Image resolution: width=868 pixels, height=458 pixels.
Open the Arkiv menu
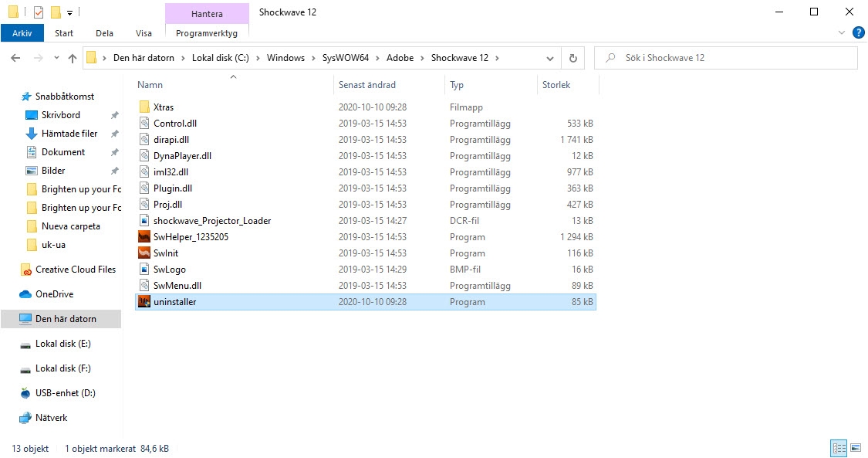(22, 33)
